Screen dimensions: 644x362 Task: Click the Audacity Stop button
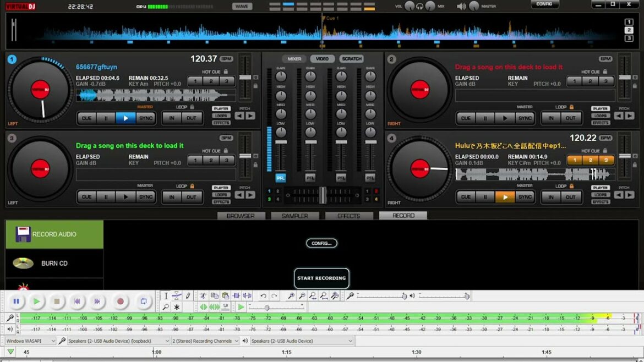tap(57, 301)
